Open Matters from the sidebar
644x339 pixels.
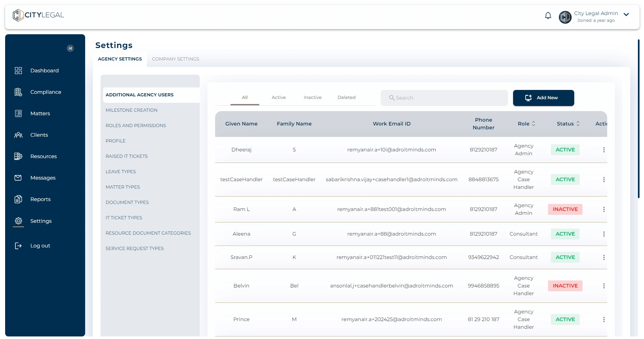[40, 113]
